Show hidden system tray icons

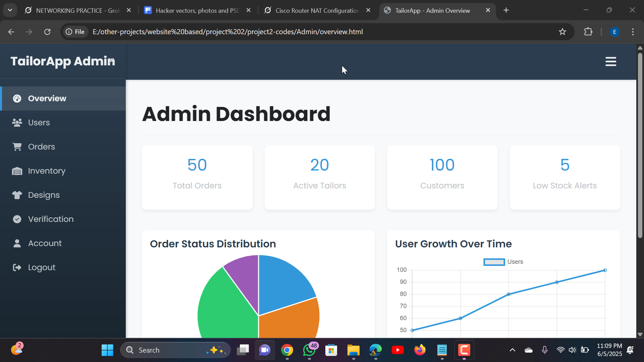coord(513,350)
